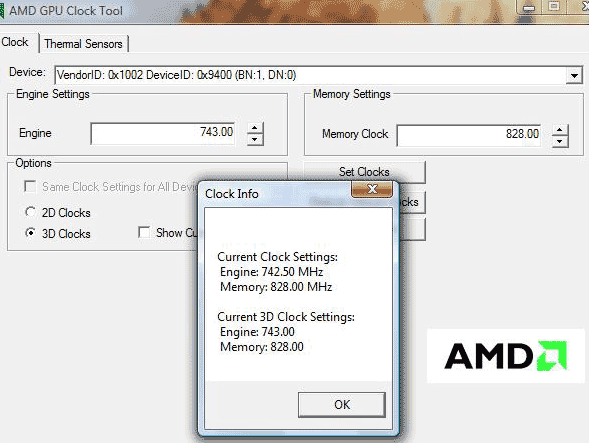Click the AMD logo image
589x443 pixels.
[x=506, y=356]
